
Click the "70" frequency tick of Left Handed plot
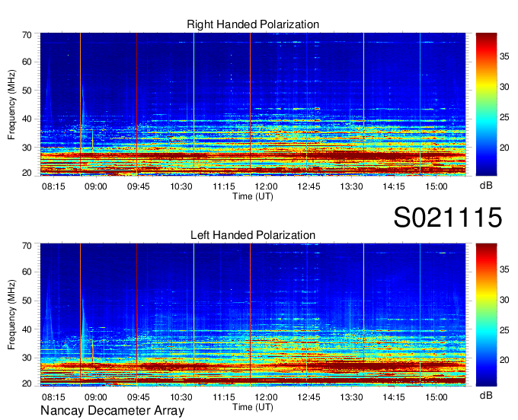[27, 246]
